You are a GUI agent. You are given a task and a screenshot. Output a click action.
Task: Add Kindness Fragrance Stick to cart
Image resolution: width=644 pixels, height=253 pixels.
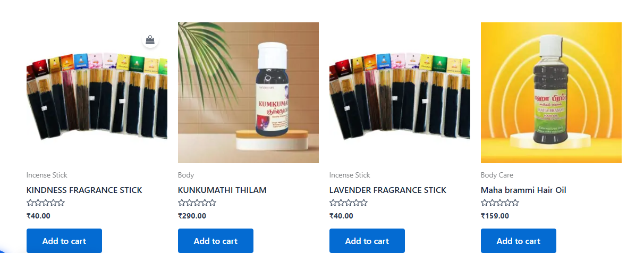click(64, 241)
